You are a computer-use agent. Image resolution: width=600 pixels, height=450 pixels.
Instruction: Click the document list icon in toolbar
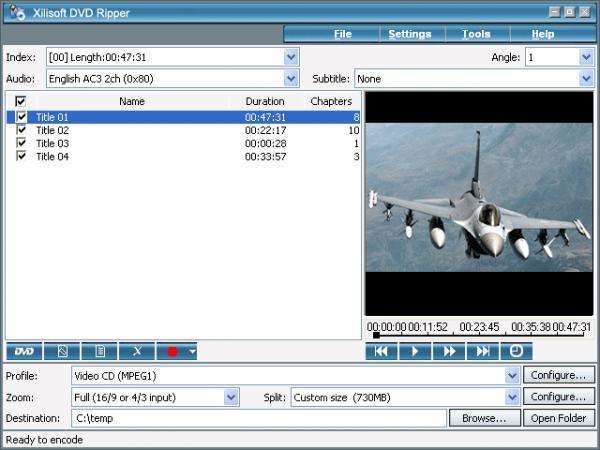[x=99, y=351]
